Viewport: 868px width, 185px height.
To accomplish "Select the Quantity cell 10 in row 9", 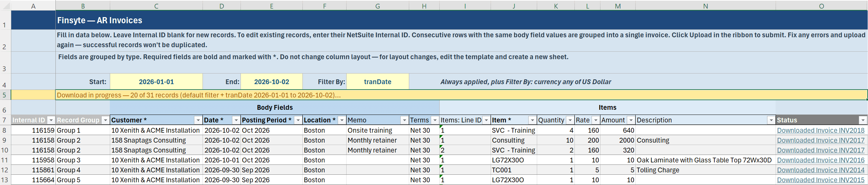I will point(556,140).
